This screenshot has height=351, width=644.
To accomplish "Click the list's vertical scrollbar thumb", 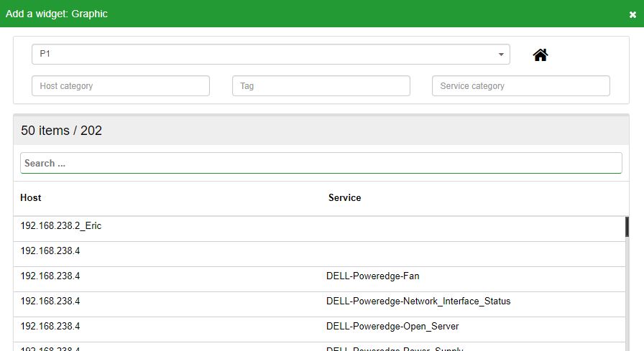I will coord(627,227).
